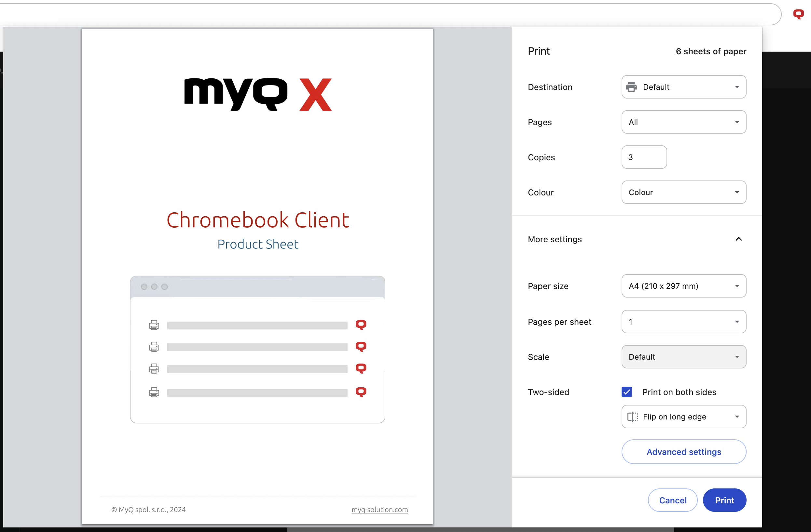Click the Copies number field

point(644,157)
